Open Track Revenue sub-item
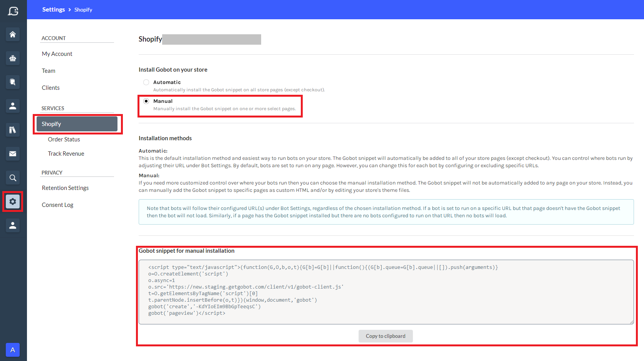The height and width of the screenshot is (361, 644). 66,154
